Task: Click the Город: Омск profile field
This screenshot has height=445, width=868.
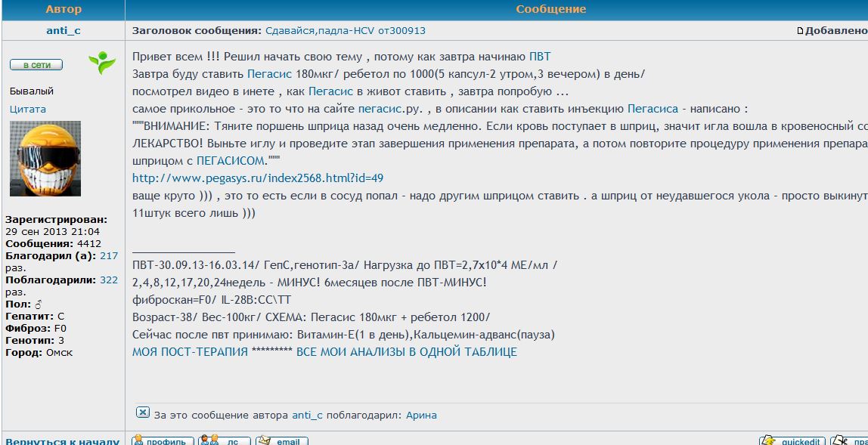Action: (39, 353)
